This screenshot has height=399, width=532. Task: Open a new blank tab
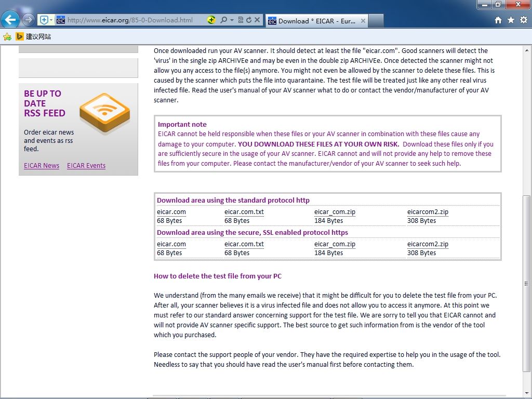[x=376, y=21]
